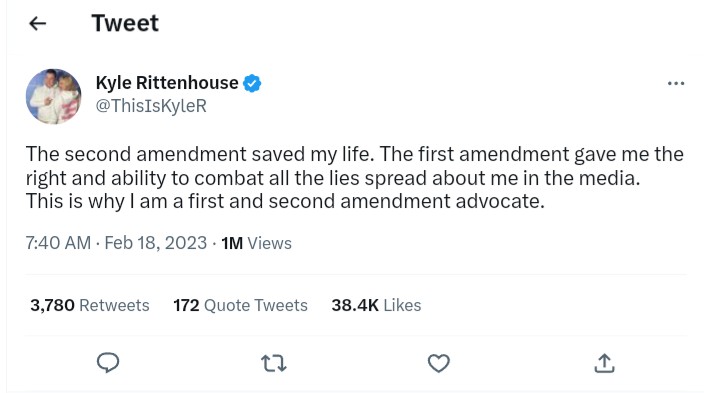
Task: Visit the @ThisIsKyleR handle link
Action: coord(151,106)
